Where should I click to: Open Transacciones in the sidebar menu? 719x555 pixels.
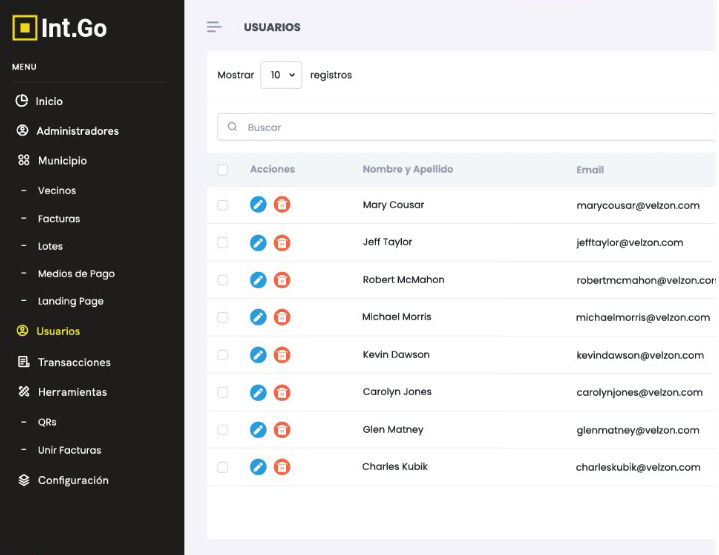pyautogui.click(x=74, y=362)
